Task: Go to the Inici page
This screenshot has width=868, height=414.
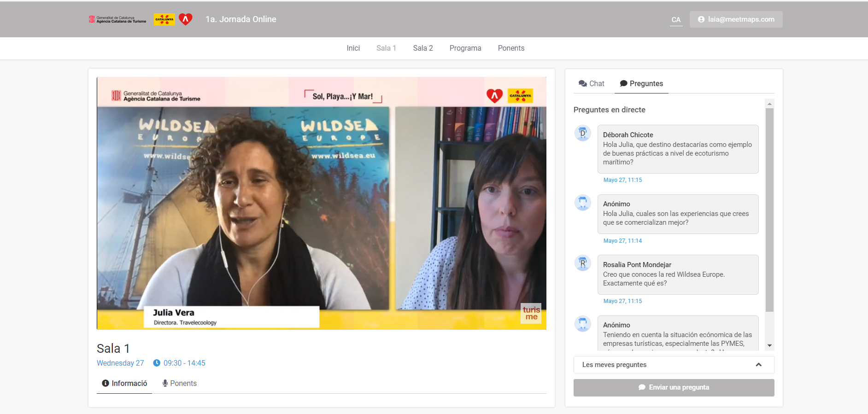Action: 353,48
